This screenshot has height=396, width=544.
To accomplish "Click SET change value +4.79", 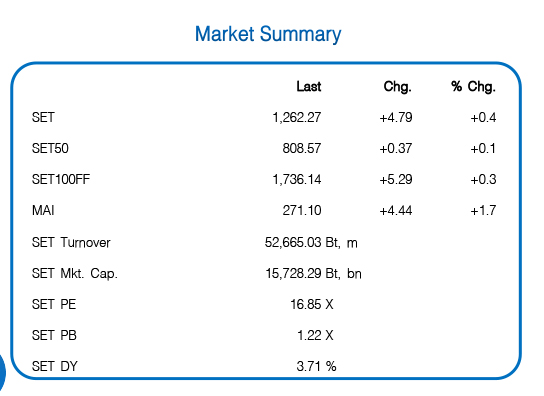I will coord(396,117).
